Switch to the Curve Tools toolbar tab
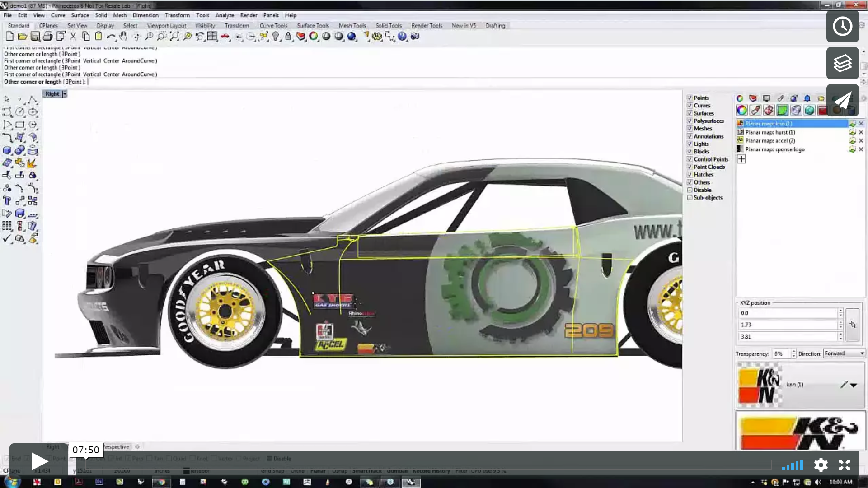868x488 pixels. coord(273,26)
